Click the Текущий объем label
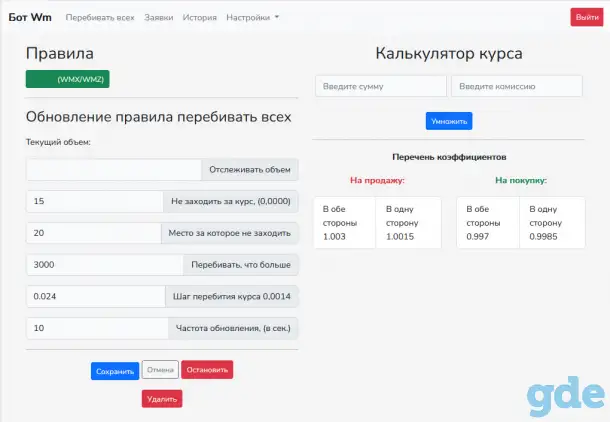This screenshot has width=610, height=422. [x=58, y=142]
